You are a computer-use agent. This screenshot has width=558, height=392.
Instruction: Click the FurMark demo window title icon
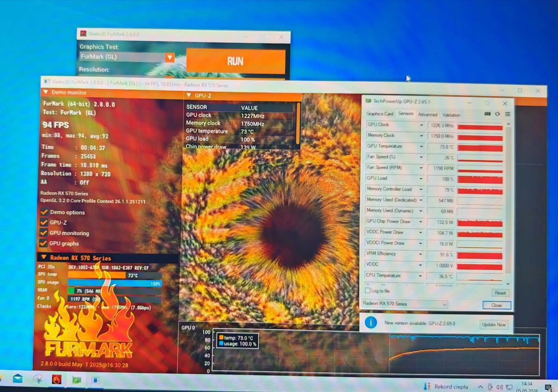pos(46,81)
